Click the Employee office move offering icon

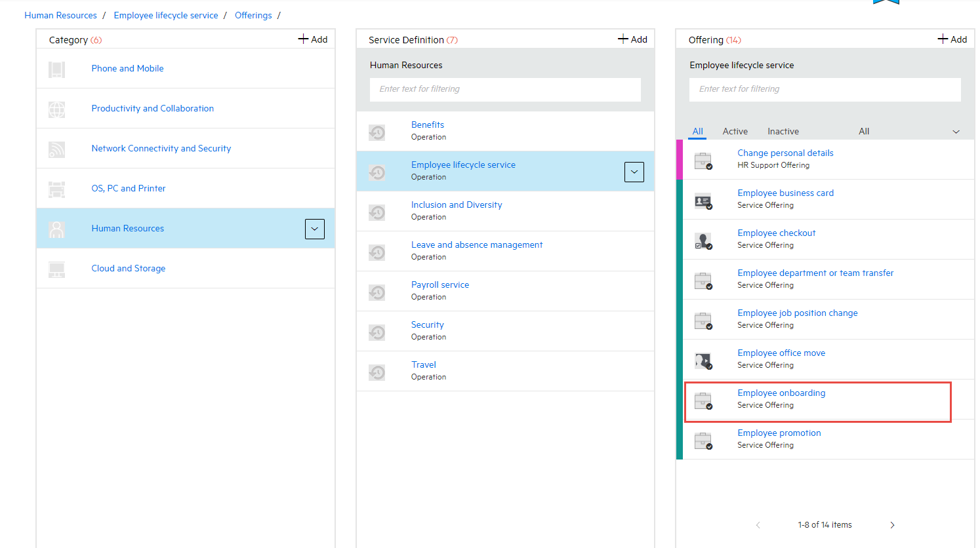tap(703, 360)
